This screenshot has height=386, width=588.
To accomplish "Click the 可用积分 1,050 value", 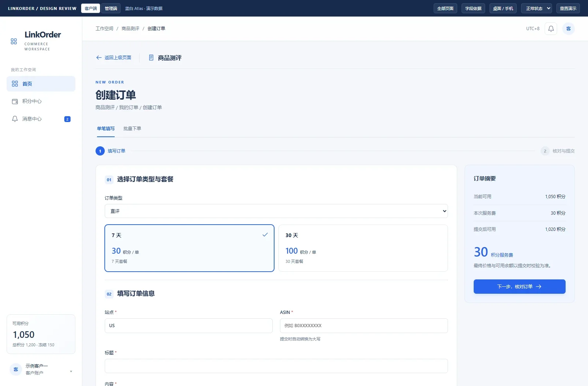I will click(24, 335).
